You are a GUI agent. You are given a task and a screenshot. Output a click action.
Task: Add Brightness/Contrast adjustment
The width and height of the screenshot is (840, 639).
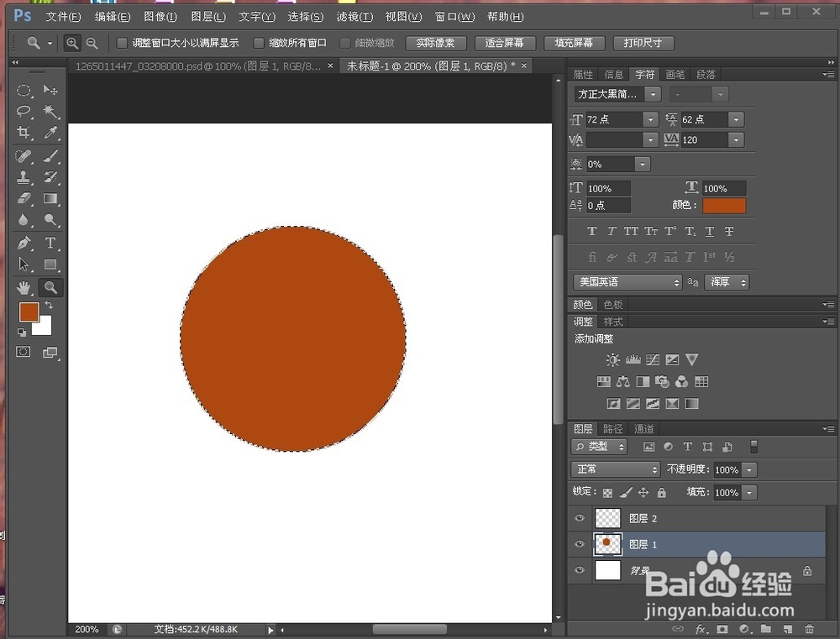[612, 359]
